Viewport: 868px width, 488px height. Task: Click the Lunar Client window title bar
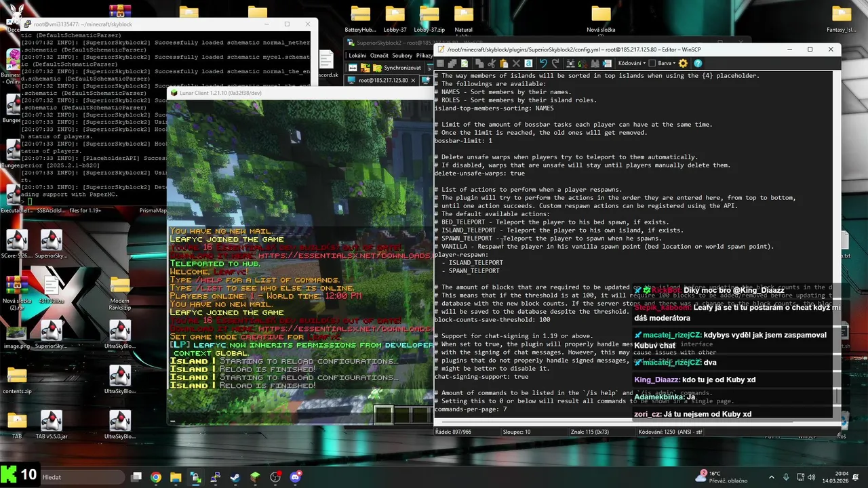click(x=298, y=92)
